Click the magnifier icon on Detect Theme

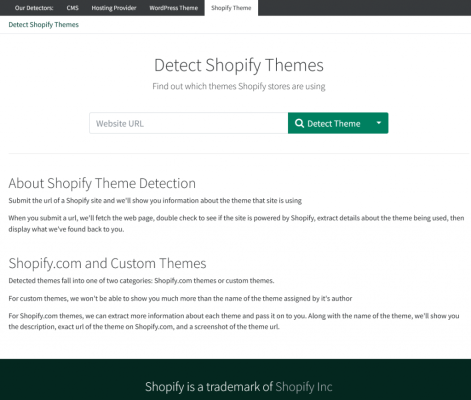[x=299, y=123]
